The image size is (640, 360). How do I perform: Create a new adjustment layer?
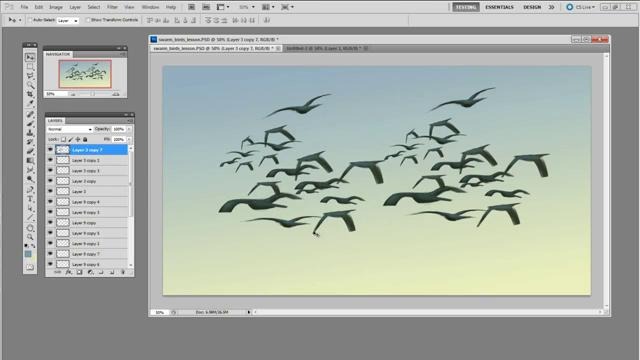point(90,272)
